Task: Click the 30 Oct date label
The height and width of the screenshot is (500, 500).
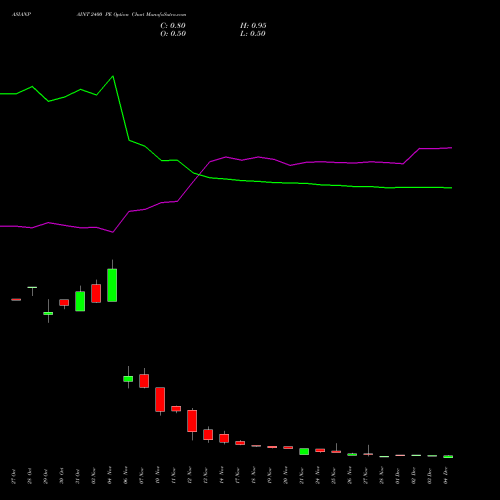Action: [x=62, y=476]
